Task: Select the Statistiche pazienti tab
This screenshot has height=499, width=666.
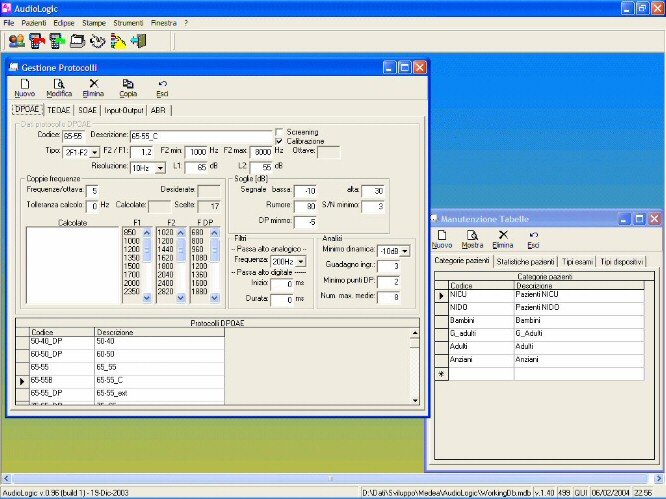Action: pyautogui.click(x=525, y=262)
